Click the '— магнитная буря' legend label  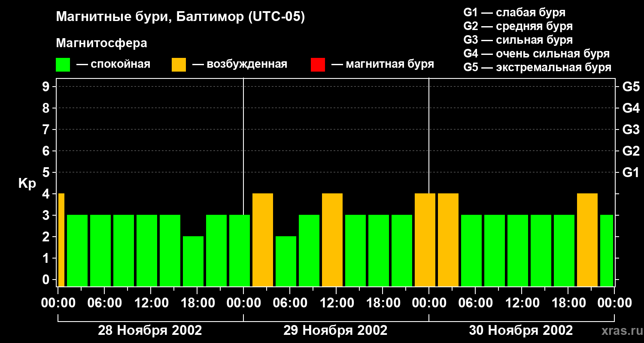[x=383, y=64]
